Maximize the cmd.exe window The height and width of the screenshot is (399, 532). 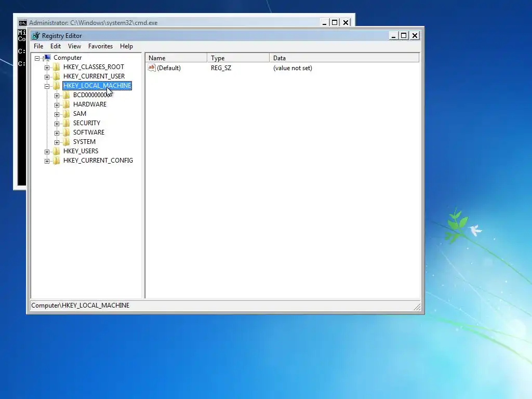click(x=335, y=23)
